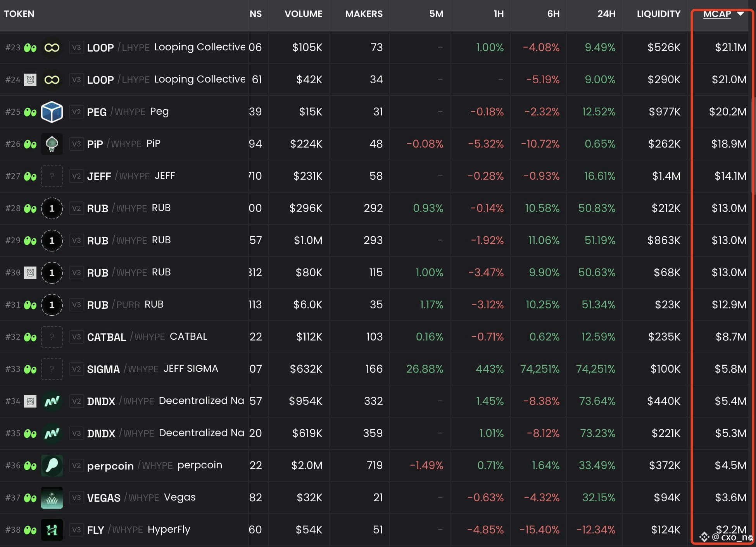Sort by 24H change column header
The image size is (756, 547).
606,14
